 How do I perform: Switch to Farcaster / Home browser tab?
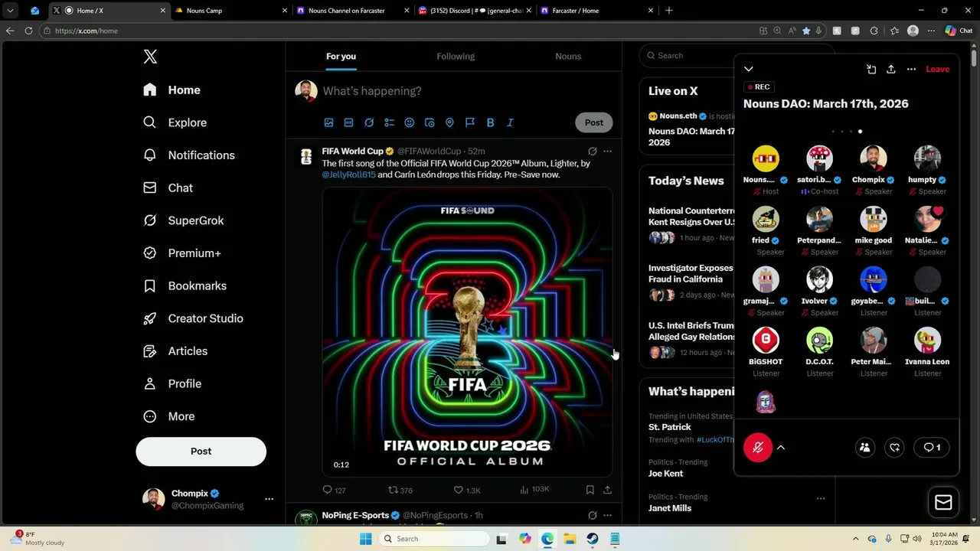(x=596, y=11)
